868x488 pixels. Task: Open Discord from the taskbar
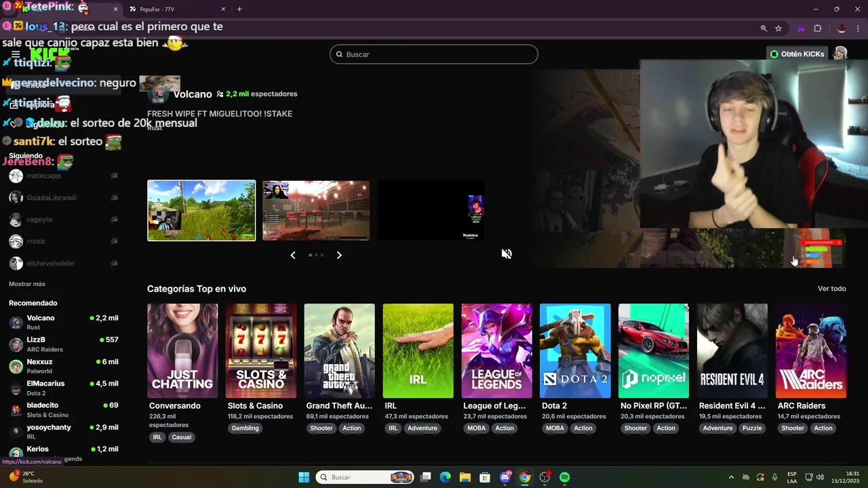tap(505, 477)
